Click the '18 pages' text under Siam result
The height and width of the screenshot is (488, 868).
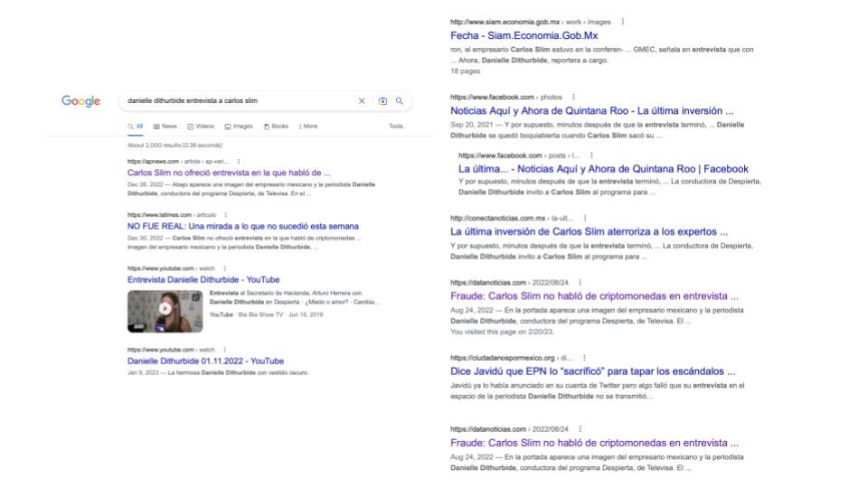[x=465, y=71]
